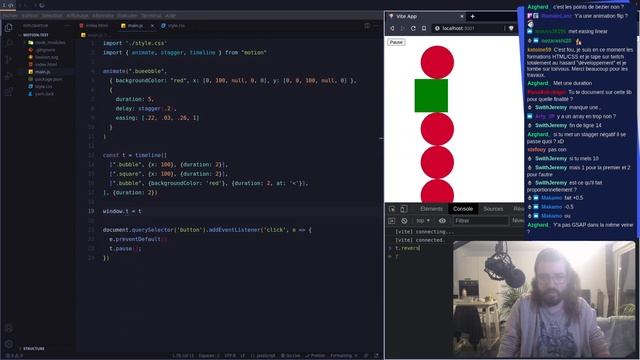Open Run and Debug view in activity bar
640x360 pixels.
coord(9,76)
